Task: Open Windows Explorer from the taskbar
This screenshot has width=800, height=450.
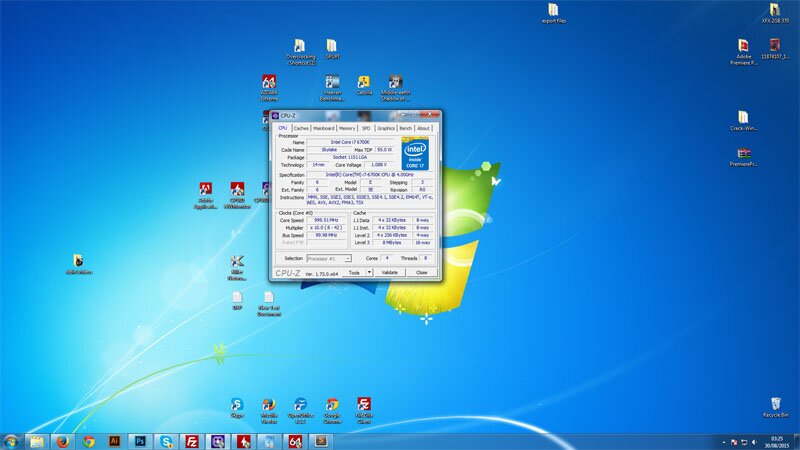Action: [37, 442]
